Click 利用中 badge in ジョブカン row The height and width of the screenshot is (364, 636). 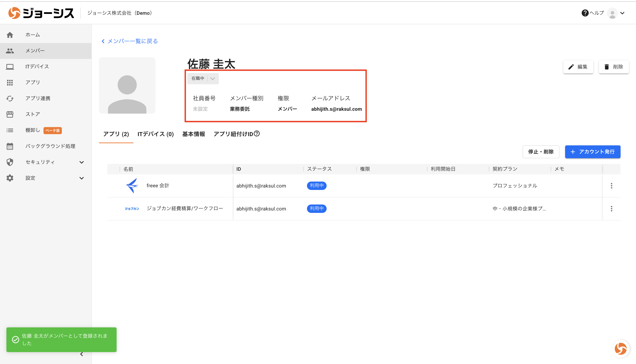pyautogui.click(x=317, y=209)
